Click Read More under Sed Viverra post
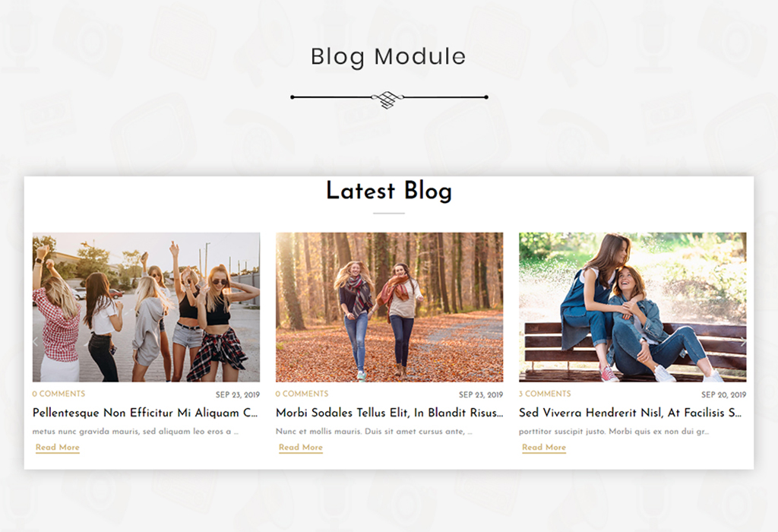This screenshot has height=532, width=778. click(x=544, y=447)
